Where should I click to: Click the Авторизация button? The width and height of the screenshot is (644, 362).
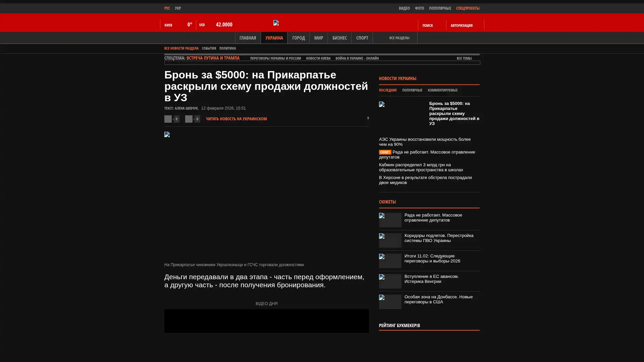point(462,25)
